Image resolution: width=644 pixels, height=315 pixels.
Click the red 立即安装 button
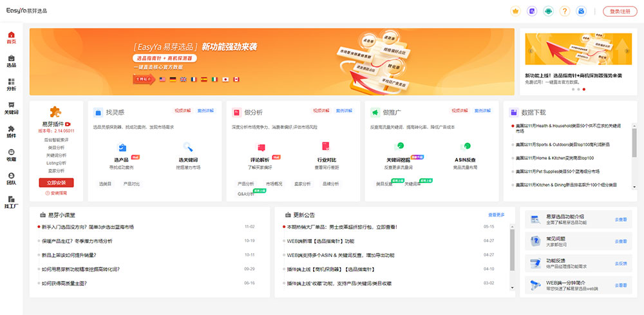pos(56,182)
